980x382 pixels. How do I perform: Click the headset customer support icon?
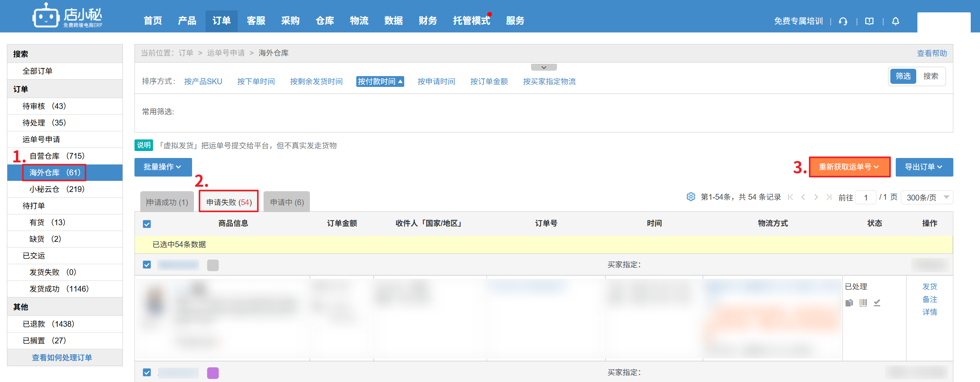(843, 21)
